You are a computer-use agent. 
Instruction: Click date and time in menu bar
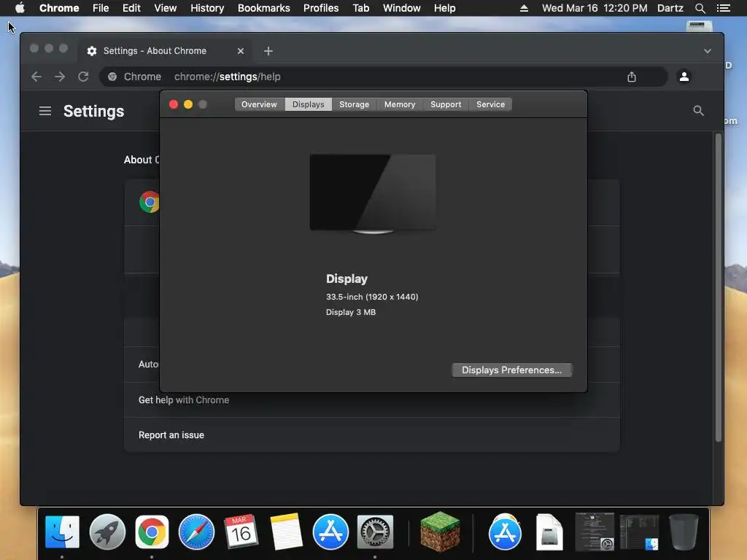click(x=595, y=8)
